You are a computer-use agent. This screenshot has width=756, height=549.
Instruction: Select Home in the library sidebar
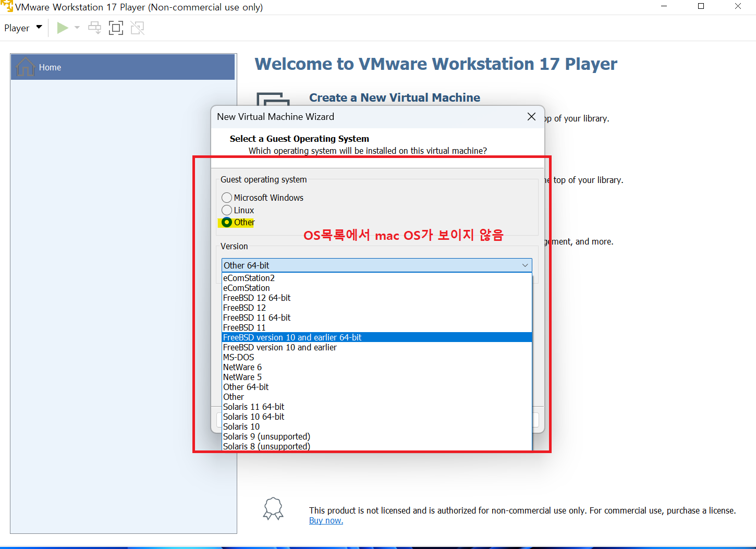(123, 67)
